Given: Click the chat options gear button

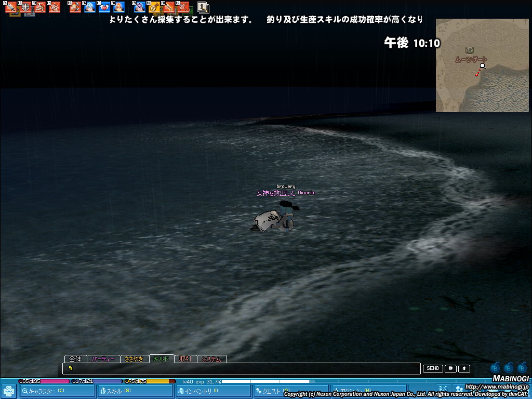Looking at the screenshot, I should click(x=450, y=368).
